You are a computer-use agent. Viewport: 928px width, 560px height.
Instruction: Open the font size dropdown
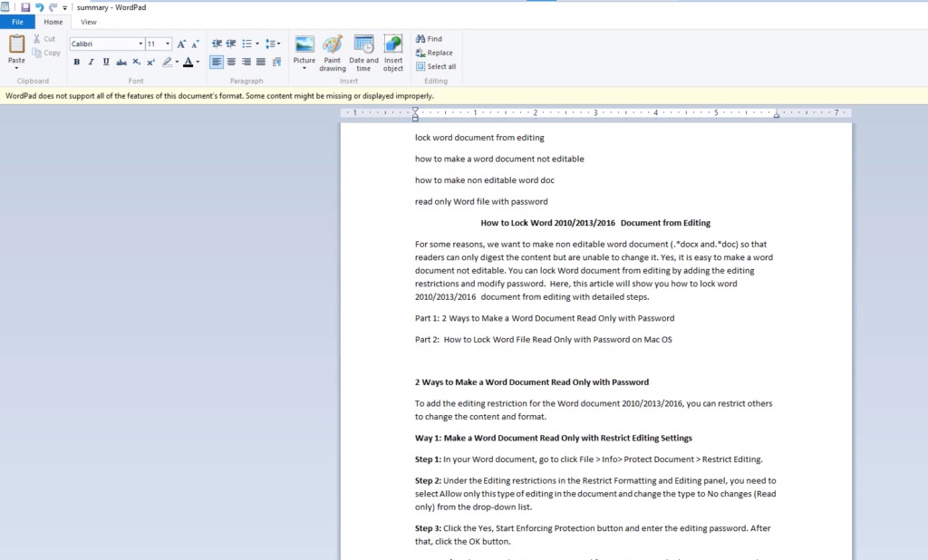pos(168,43)
